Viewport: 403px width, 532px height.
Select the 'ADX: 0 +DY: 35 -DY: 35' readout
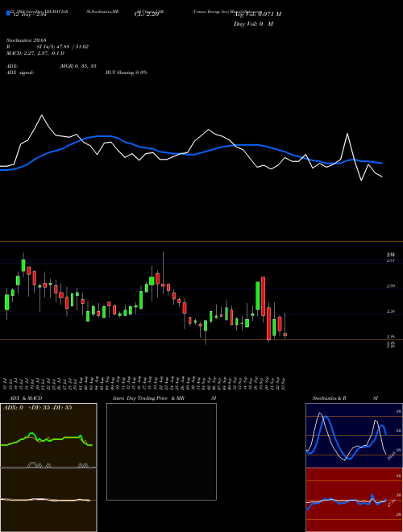(37, 408)
